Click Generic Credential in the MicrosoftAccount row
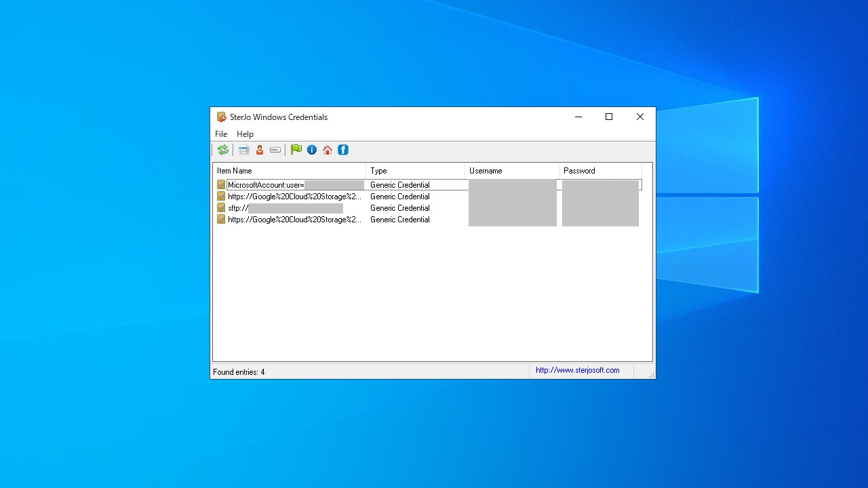 pyautogui.click(x=400, y=185)
